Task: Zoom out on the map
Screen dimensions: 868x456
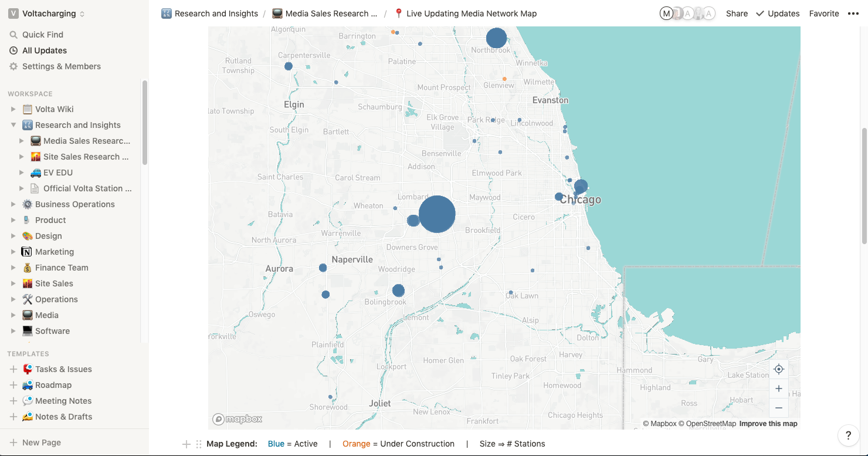Action: point(779,408)
